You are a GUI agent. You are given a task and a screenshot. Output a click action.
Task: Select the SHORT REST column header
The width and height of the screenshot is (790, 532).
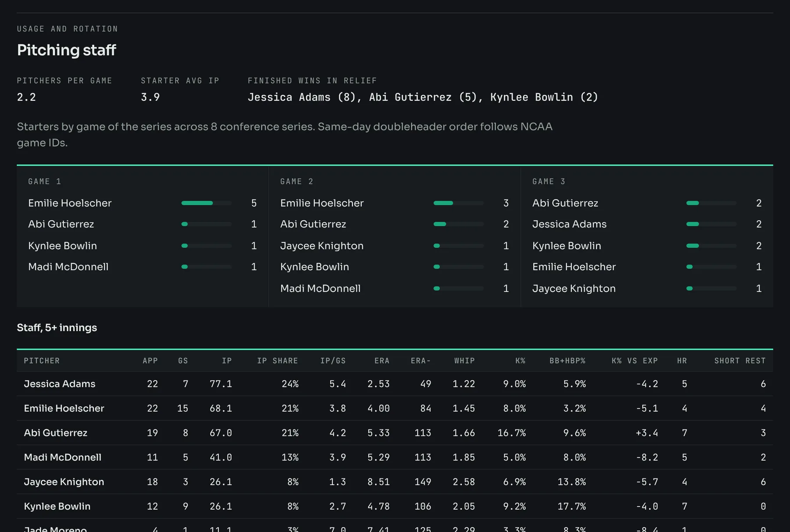(740, 361)
